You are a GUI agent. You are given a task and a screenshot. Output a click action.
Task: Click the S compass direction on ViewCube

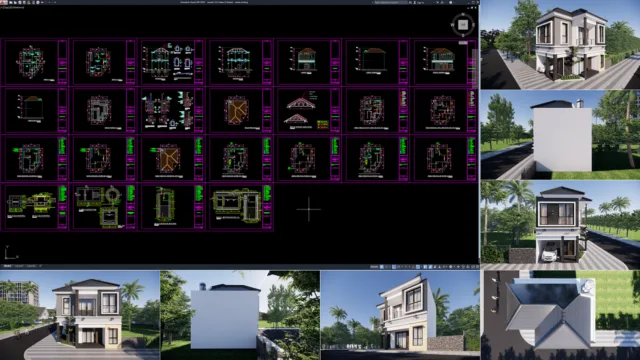(x=463, y=35)
